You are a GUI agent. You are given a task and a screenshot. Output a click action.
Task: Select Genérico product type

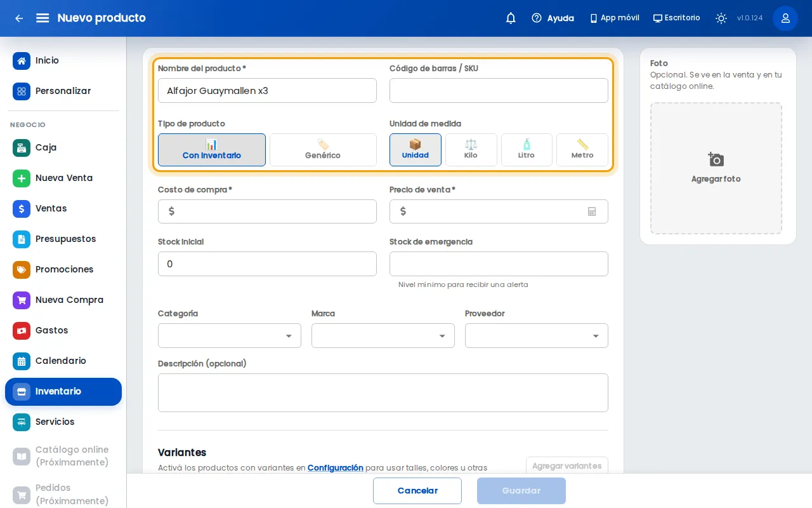coord(323,150)
